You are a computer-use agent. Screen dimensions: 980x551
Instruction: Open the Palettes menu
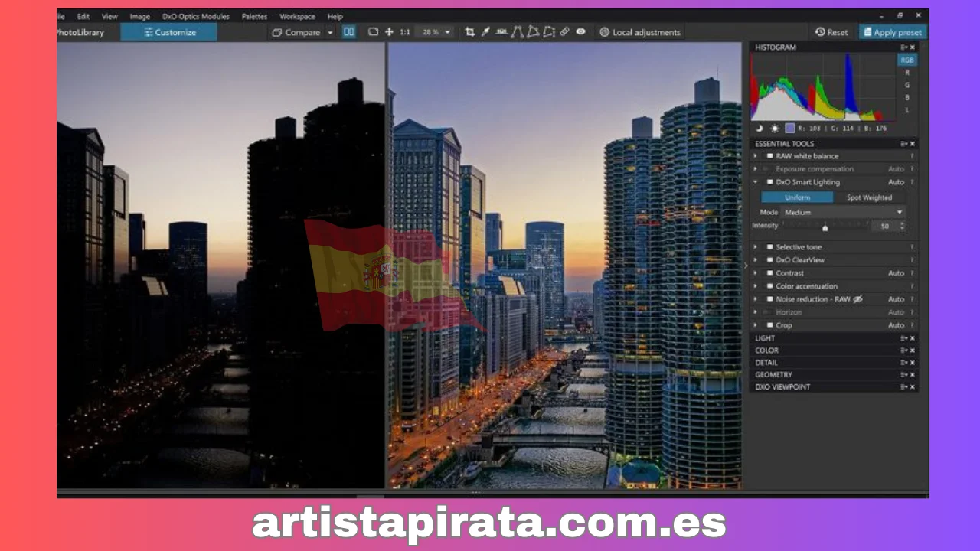(255, 16)
